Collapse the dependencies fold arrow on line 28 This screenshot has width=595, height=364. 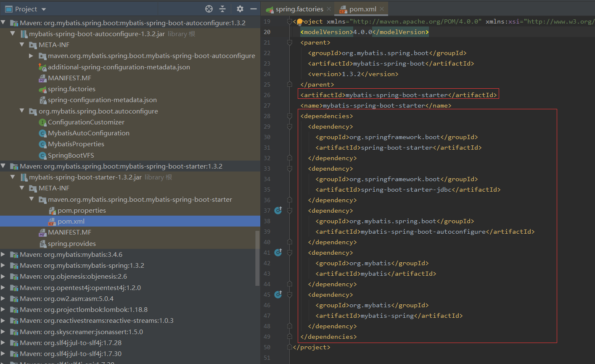[289, 116]
